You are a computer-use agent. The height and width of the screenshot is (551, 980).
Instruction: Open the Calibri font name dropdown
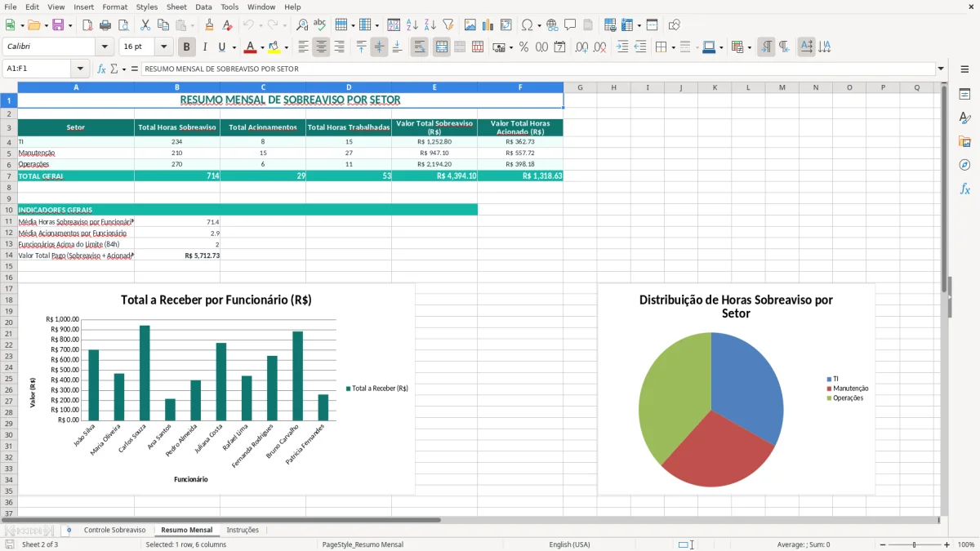pos(104,47)
